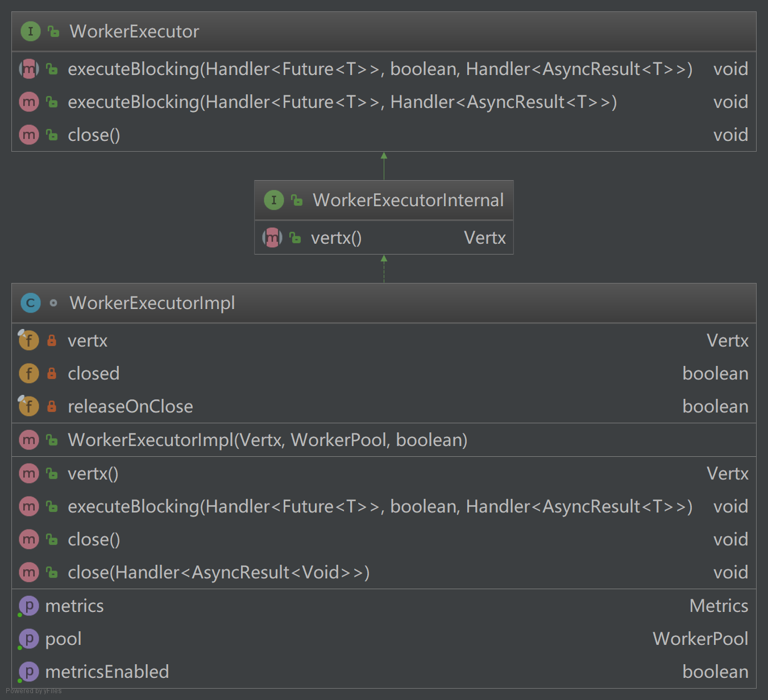Viewport: 768px width, 700px height.
Task: Click the property icon next to metricsEnabled
Action: point(28,672)
